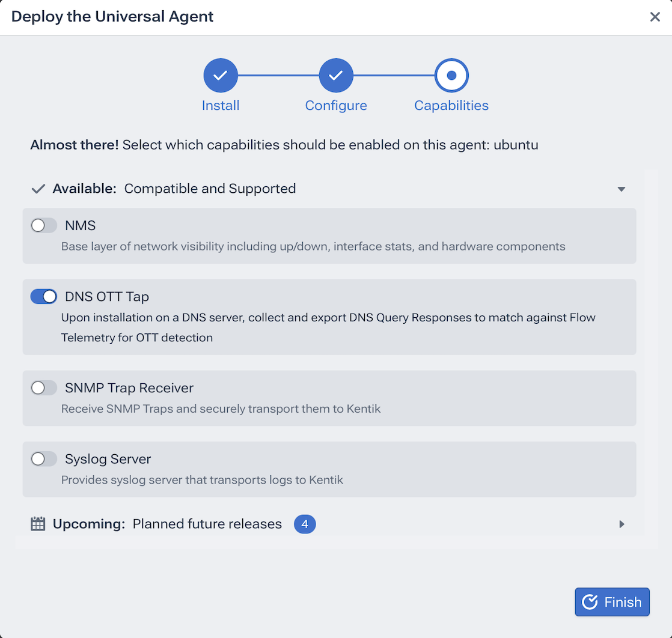The image size is (672, 638).
Task: Close the Deploy the Universal Agent dialog
Action: pos(655,17)
